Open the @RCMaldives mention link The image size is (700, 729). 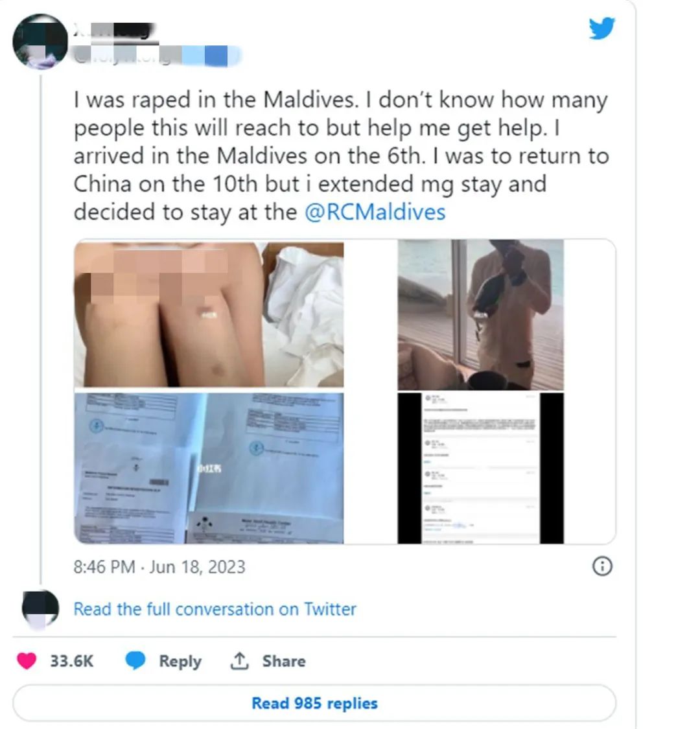(375, 212)
